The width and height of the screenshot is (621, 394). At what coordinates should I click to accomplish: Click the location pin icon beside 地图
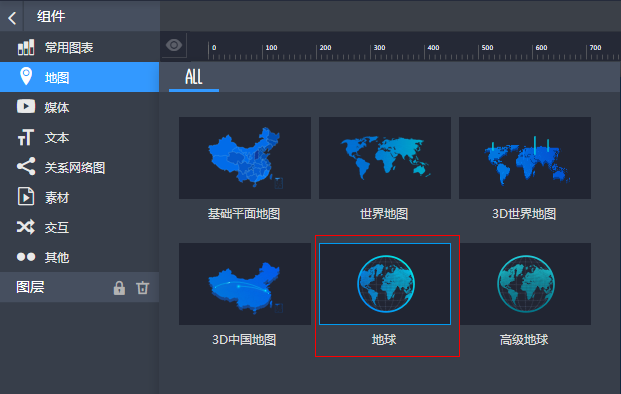pyautogui.click(x=26, y=76)
